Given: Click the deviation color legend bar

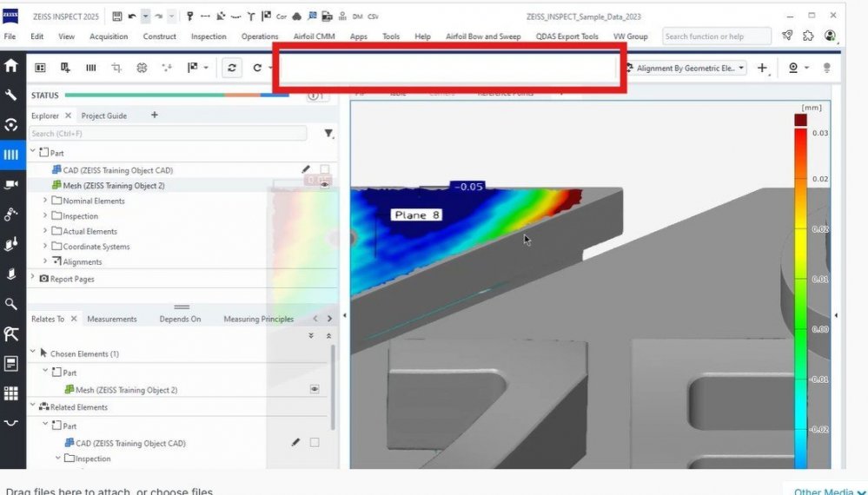Looking at the screenshot, I should tap(800, 299).
